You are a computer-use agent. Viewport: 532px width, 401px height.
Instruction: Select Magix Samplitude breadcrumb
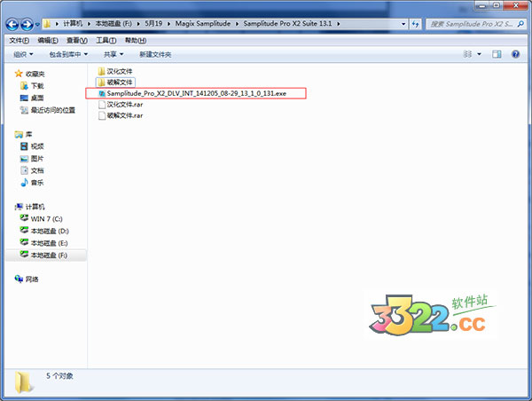pyautogui.click(x=202, y=24)
